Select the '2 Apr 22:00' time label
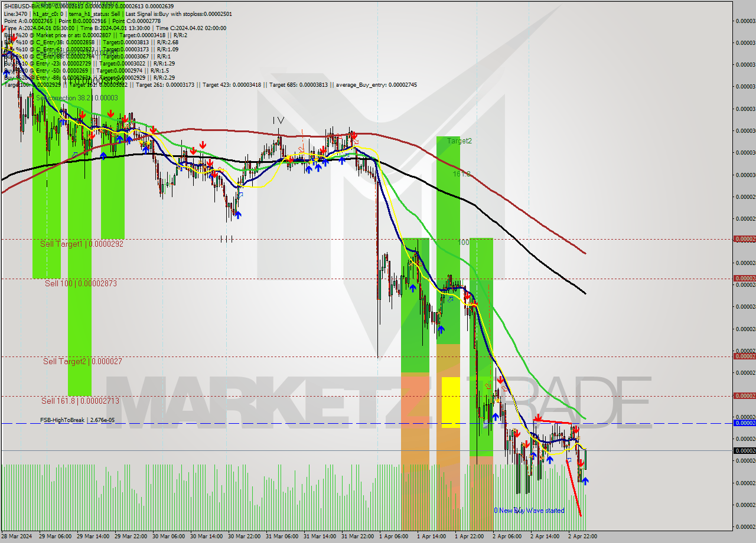Image resolution: width=756 pixels, height=543 pixels. (582, 537)
